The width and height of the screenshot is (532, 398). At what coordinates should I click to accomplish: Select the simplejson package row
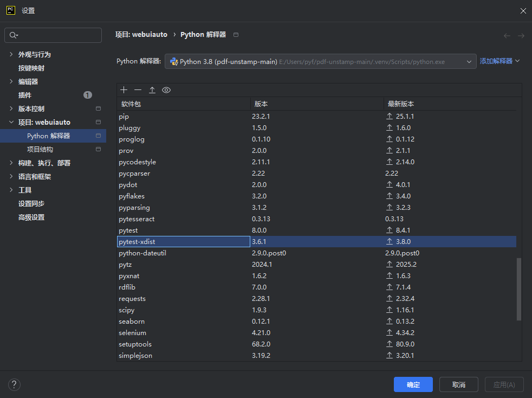[x=316, y=356]
